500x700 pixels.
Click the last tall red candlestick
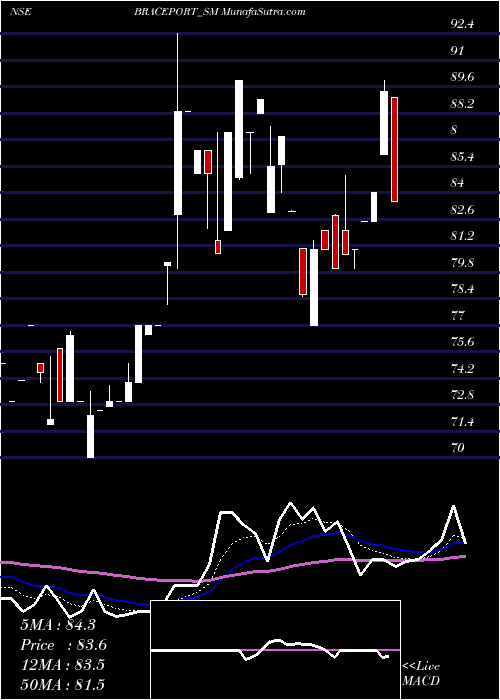pyautogui.click(x=394, y=150)
